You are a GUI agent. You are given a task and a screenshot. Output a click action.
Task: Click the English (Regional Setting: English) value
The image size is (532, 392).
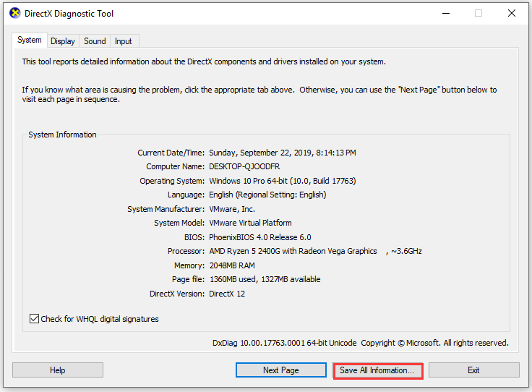tap(267, 195)
